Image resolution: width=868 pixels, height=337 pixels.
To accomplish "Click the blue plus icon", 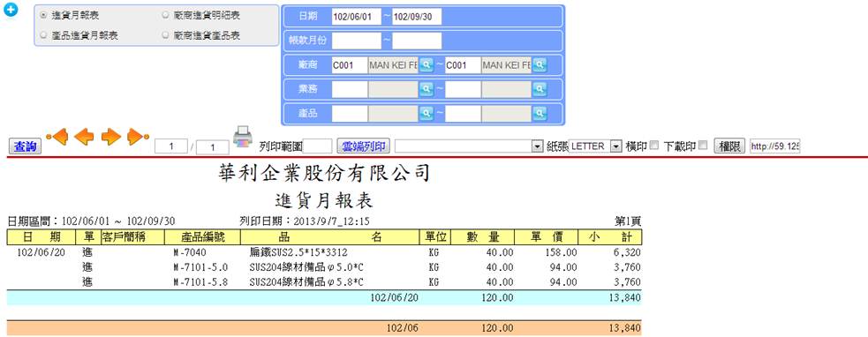I will coord(11,10).
